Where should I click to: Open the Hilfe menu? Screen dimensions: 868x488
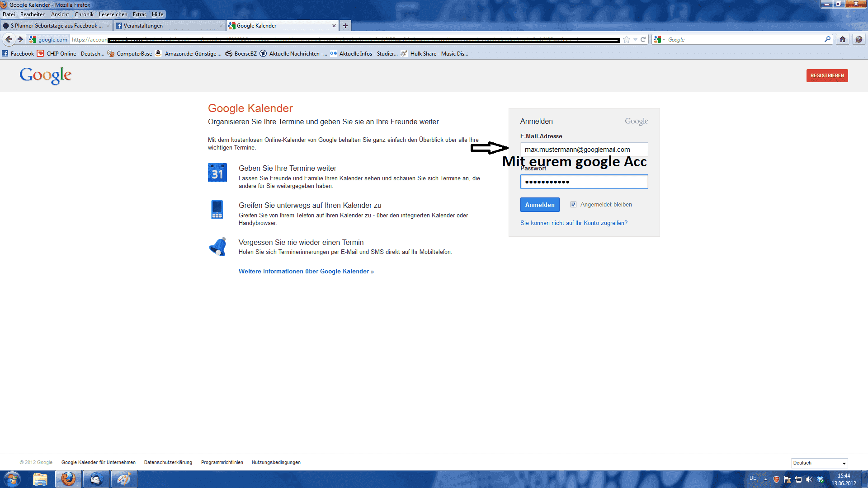point(157,14)
